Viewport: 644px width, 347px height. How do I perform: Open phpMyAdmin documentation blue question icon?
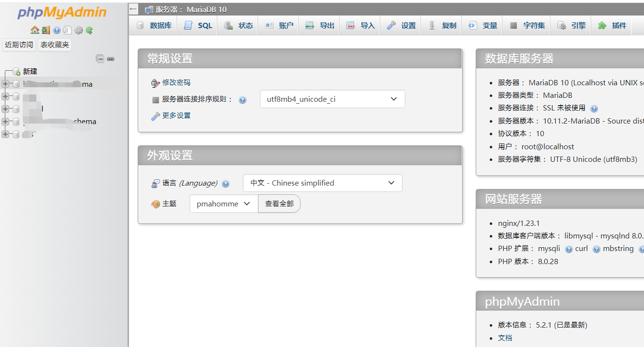57,30
